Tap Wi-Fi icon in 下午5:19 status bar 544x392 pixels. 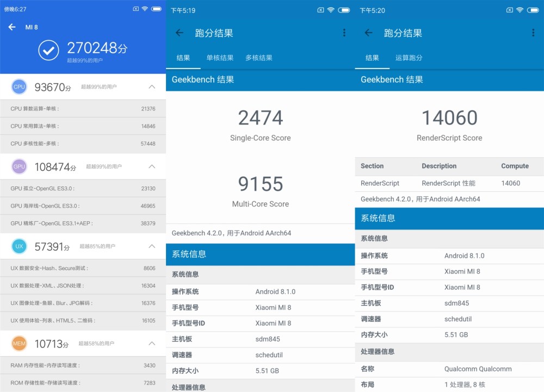[331, 10]
